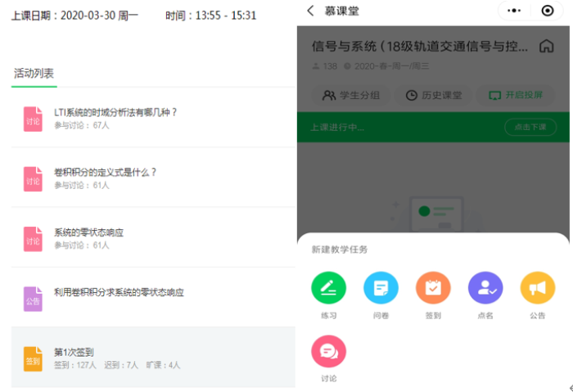Screen dimensions: 573x392
Task: Tap the orange 签到 check-in icon
Action: (433, 287)
